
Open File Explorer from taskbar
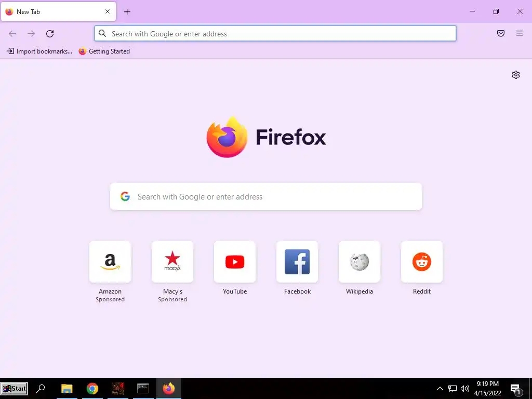tap(67, 389)
